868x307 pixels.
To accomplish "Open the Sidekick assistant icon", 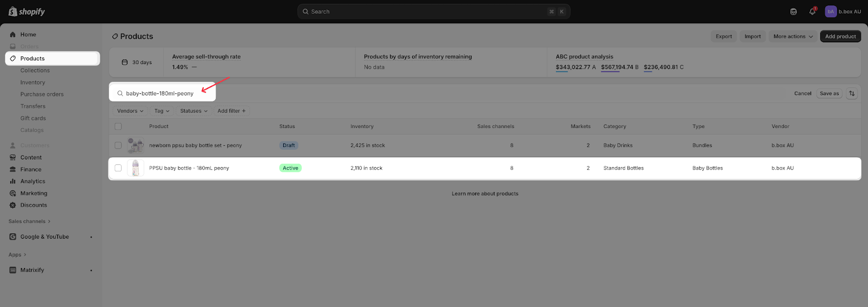I will (x=793, y=11).
